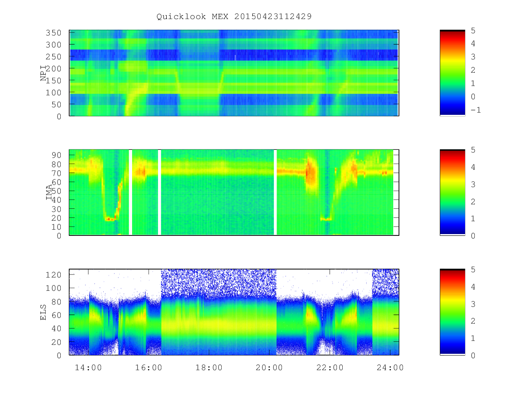Click the color bar beside the IMA panel

[452, 192]
